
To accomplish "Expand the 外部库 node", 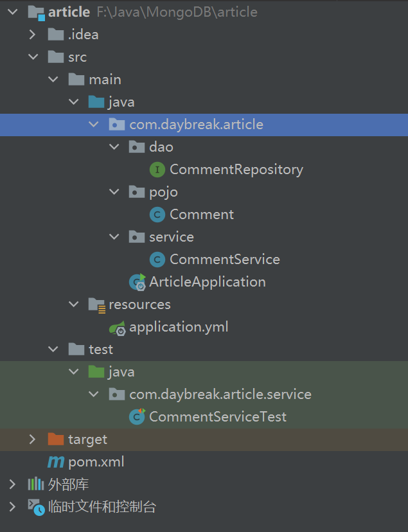I will click(x=12, y=484).
